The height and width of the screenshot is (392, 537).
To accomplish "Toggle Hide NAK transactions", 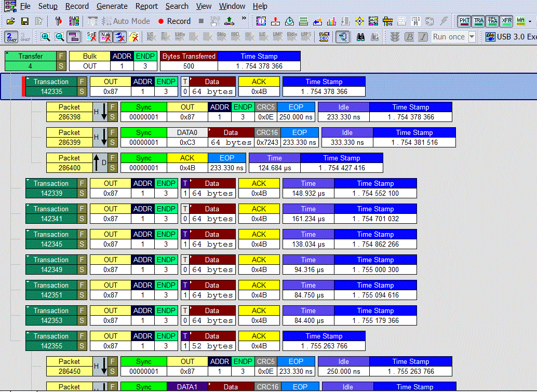I will [106, 37].
